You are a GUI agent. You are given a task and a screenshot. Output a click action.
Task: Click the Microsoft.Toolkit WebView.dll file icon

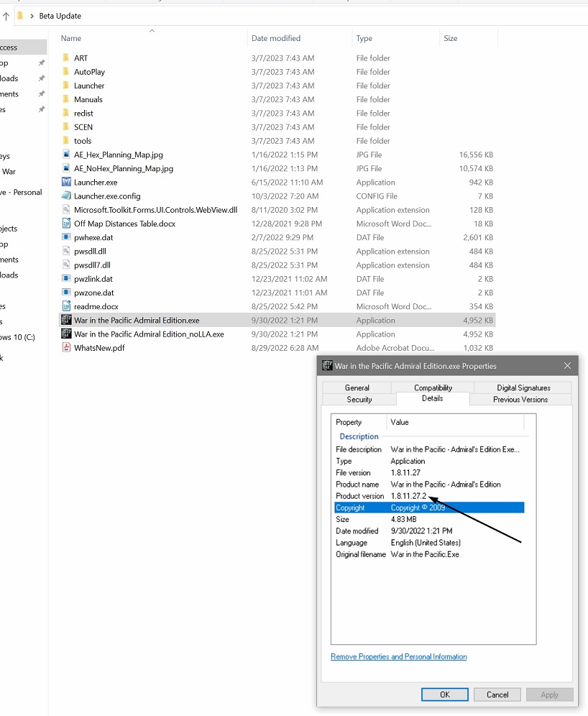click(x=66, y=210)
